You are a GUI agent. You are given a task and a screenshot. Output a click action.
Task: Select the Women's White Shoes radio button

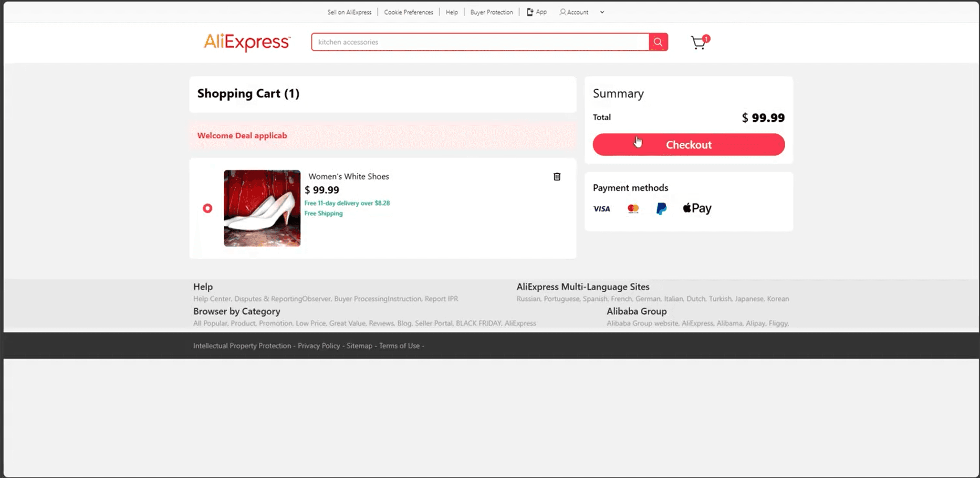[207, 208]
